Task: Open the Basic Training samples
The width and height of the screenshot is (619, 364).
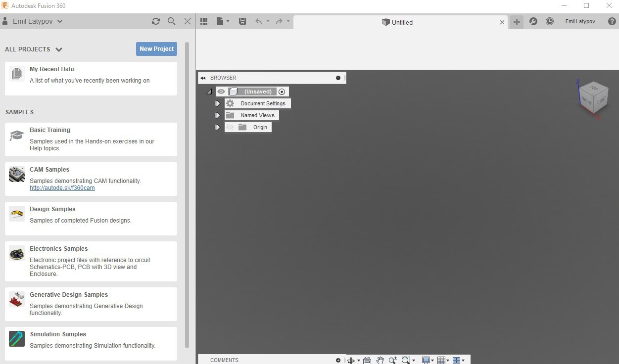Action: [91, 139]
